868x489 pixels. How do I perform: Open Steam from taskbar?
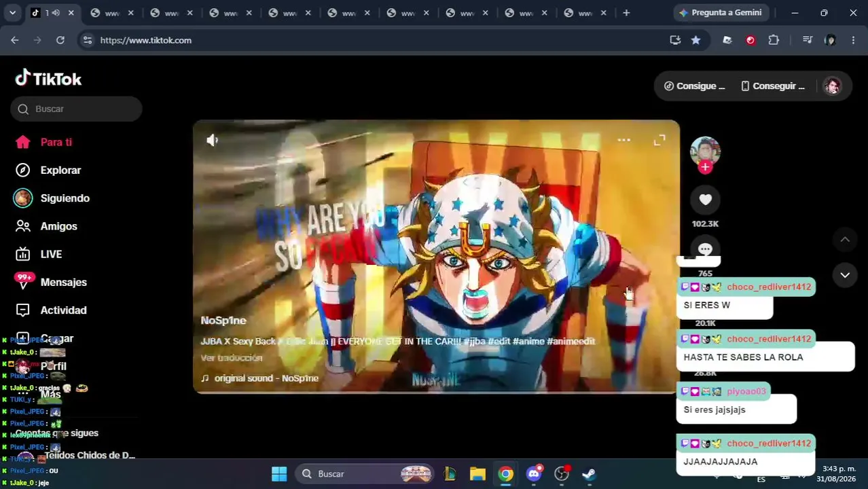589,473
